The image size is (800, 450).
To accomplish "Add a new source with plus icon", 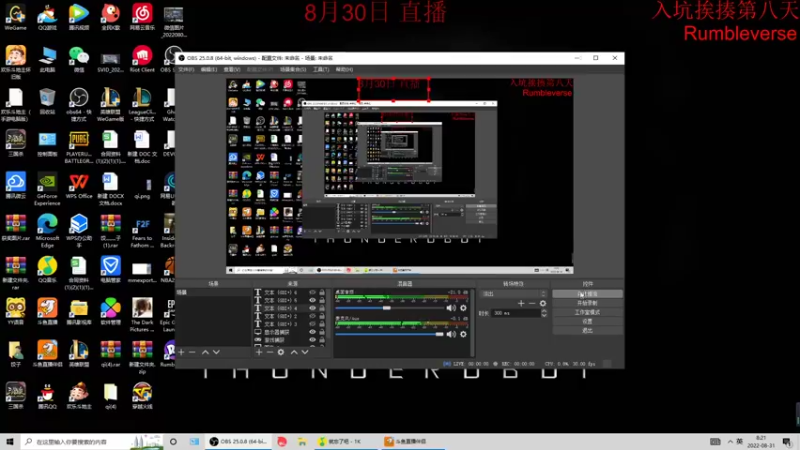I will (259, 352).
